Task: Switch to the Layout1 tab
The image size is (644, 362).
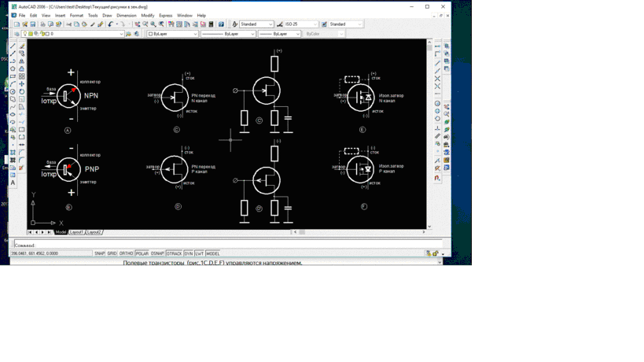Action: pos(76,232)
